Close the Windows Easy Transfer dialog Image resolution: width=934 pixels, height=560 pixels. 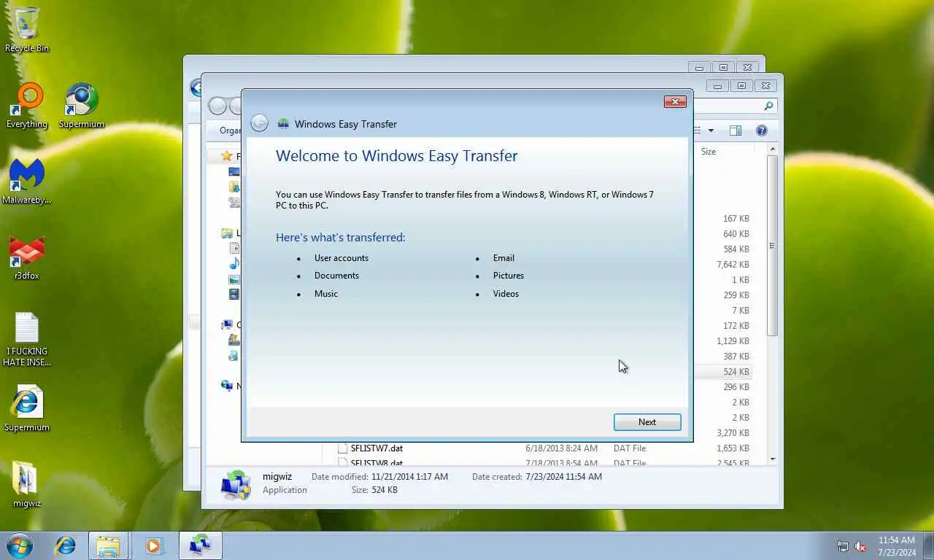click(675, 102)
